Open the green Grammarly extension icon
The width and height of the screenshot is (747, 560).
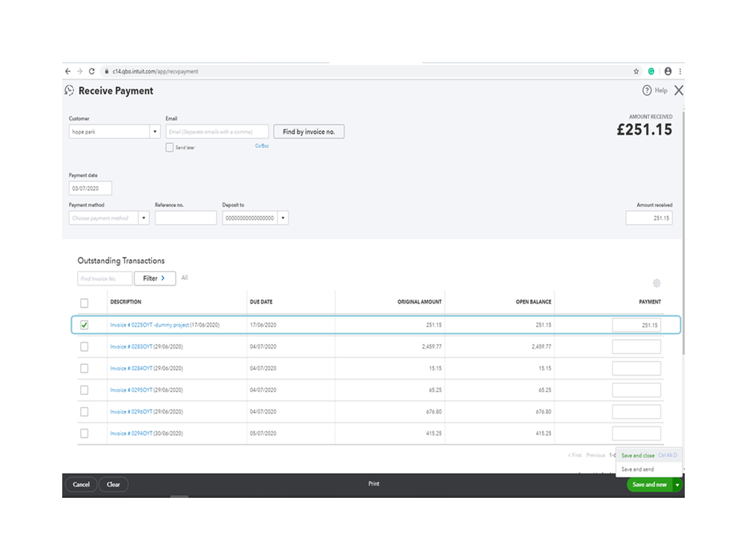tap(651, 72)
